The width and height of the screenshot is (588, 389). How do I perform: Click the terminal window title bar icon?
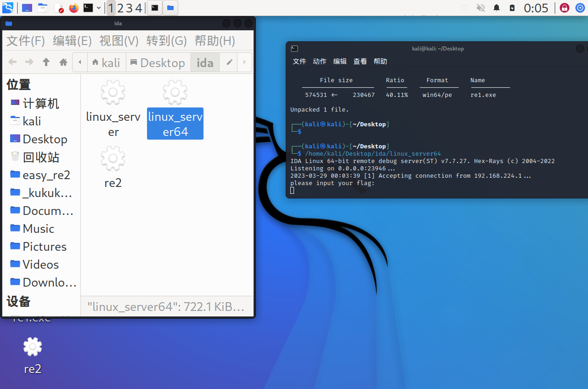[x=294, y=49]
